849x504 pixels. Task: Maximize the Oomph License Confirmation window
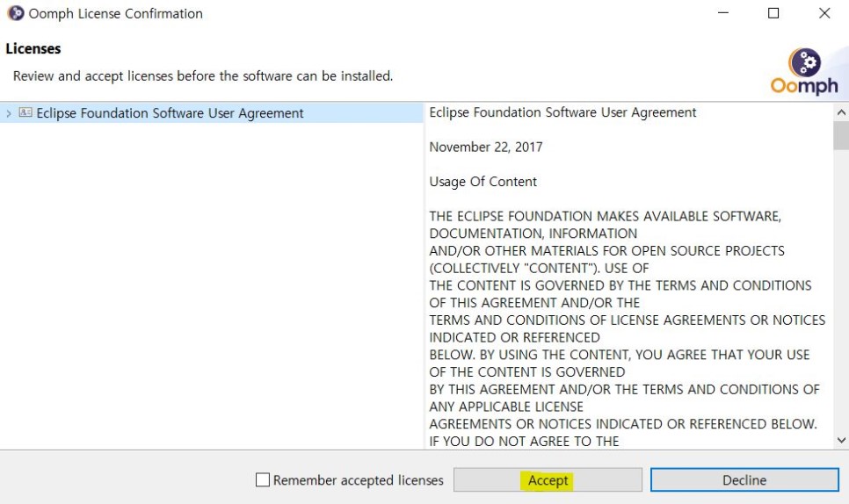(773, 13)
